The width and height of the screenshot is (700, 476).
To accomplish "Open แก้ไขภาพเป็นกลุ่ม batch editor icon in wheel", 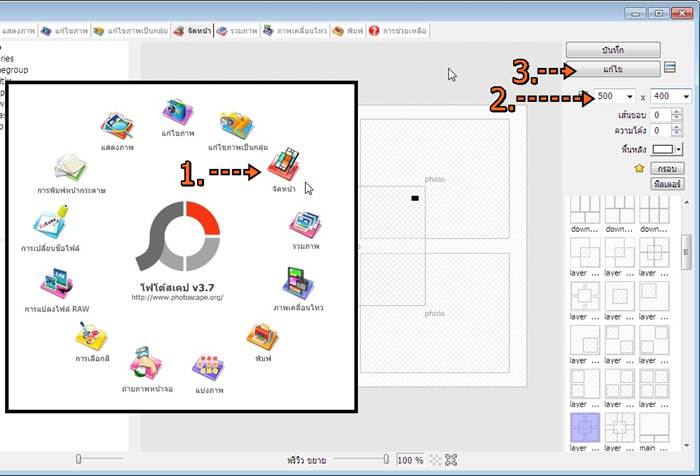I will tap(237, 125).
